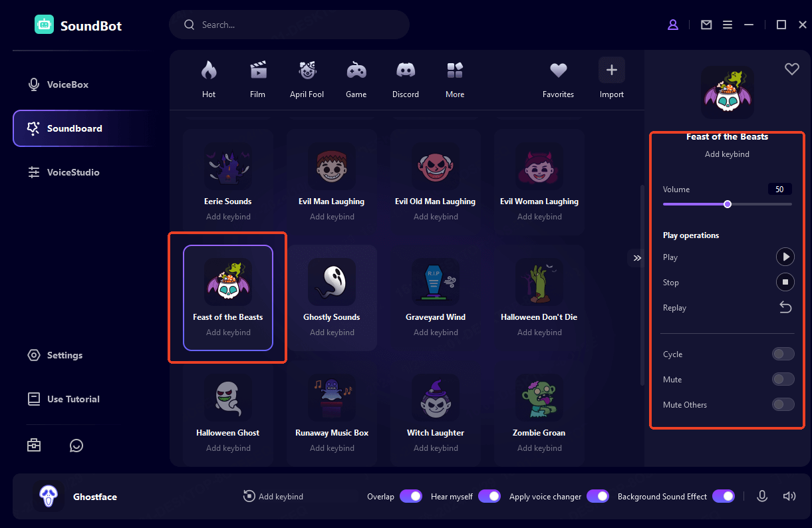The height and width of the screenshot is (528, 812).
Task: Click the microphone icon in bottom bar
Action: pos(762,496)
